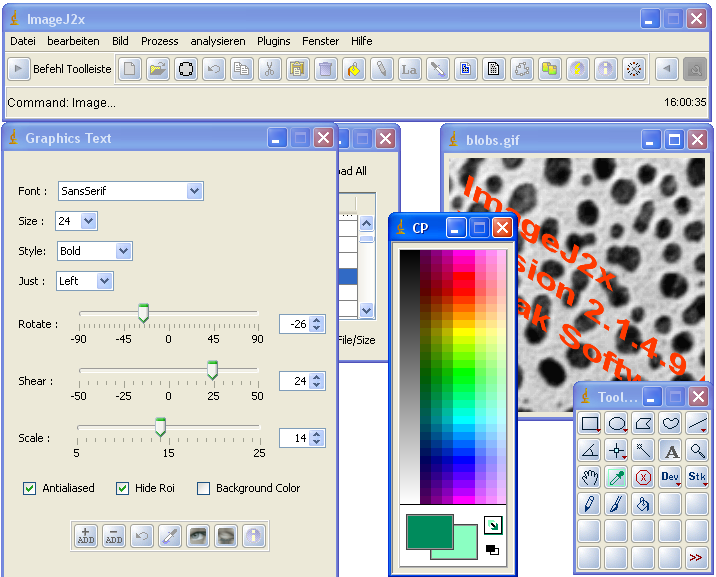Open the Dev tools menu button
Image resolution: width=716 pixels, height=577 pixels.
pos(670,477)
